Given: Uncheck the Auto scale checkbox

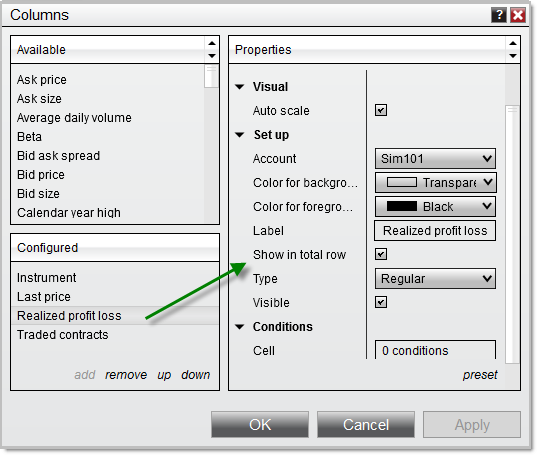Looking at the screenshot, I should (x=381, y=110).
